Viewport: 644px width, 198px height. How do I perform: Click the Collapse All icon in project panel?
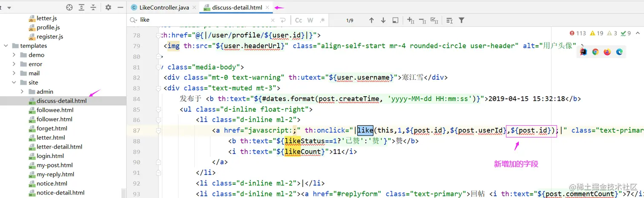[93, 7]
